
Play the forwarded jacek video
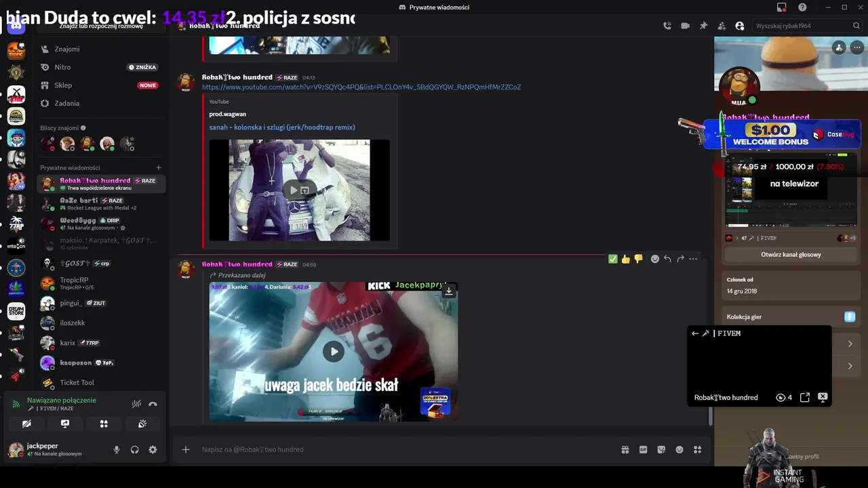click(x=333, y=351)
